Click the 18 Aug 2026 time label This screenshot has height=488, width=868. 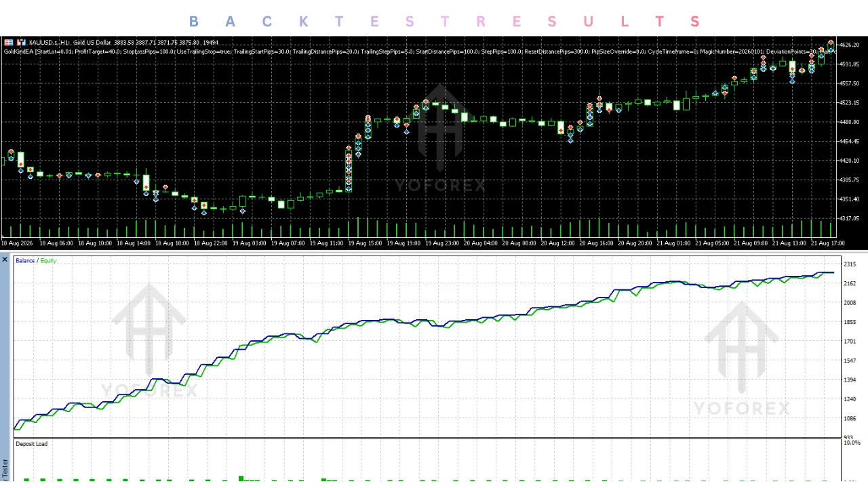pos(17,243)
